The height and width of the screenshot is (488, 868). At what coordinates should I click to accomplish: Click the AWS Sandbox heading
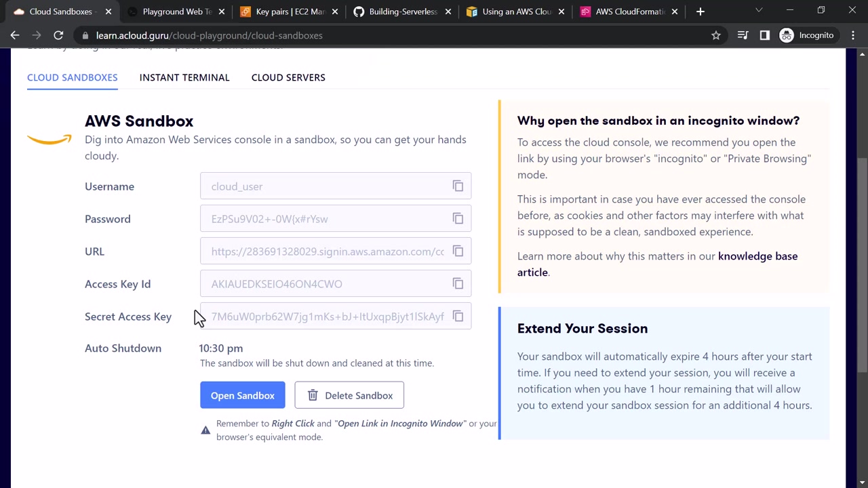tap(139, 121)
